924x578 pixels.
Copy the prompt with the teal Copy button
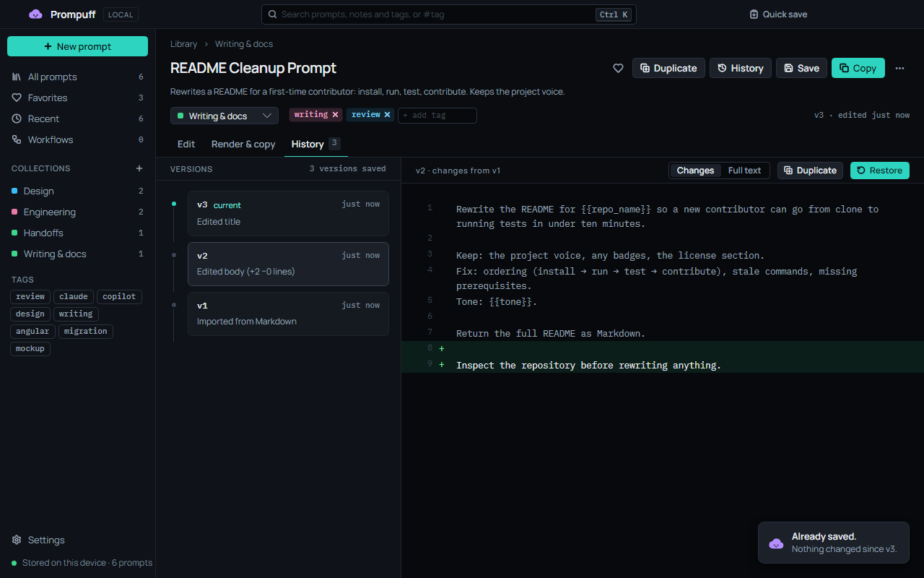858,68
